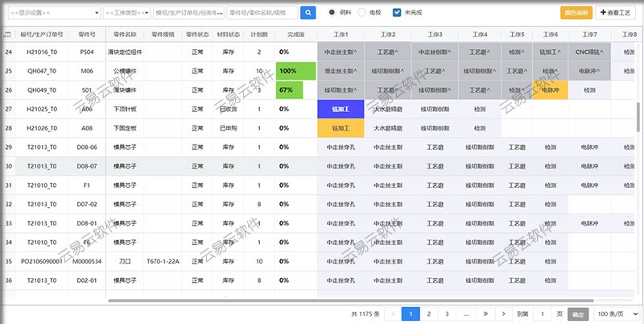Click the yellow 电脉冲 cell in row QH049_T0
Screen dimensions: 644x324
click(551, 90)
